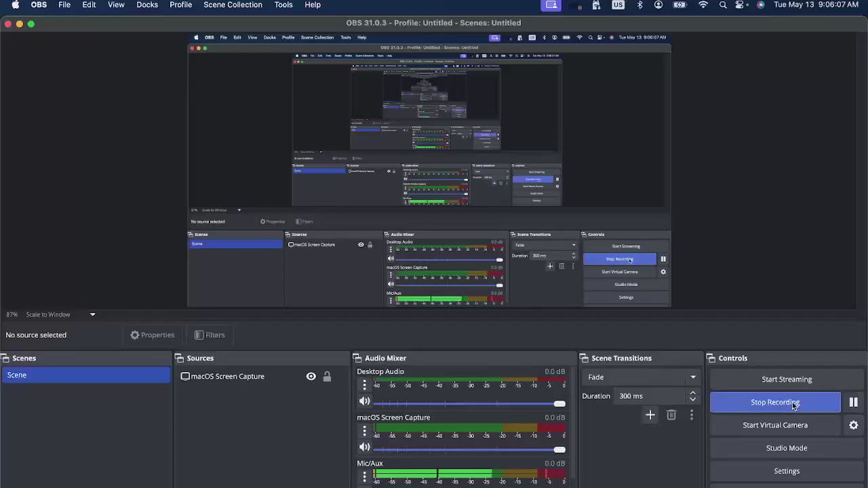This screenshot has height=488, width=868.
Task: Open the Scene Collection menu
Action: (233, 5)
